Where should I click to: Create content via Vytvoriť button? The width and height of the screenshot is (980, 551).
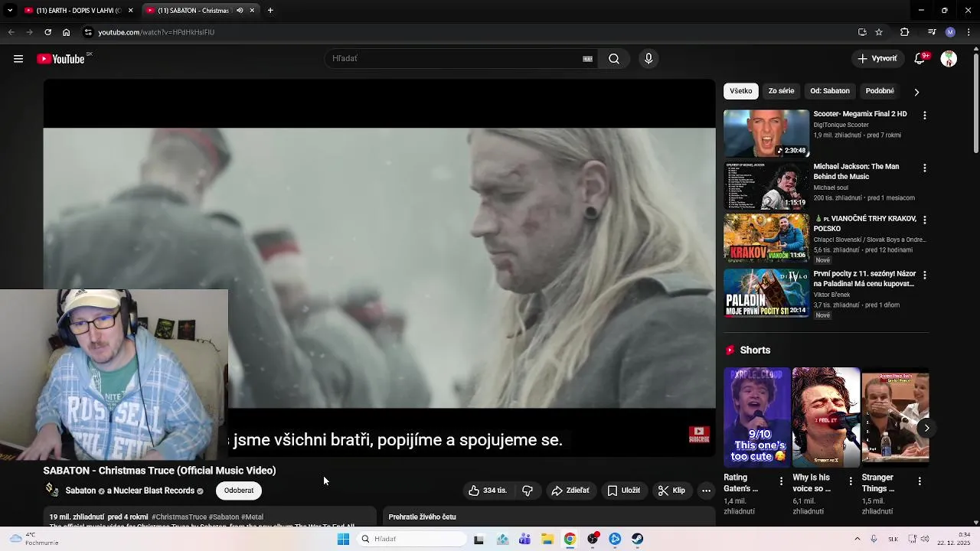pyautogui.click(x=877, y=59)
